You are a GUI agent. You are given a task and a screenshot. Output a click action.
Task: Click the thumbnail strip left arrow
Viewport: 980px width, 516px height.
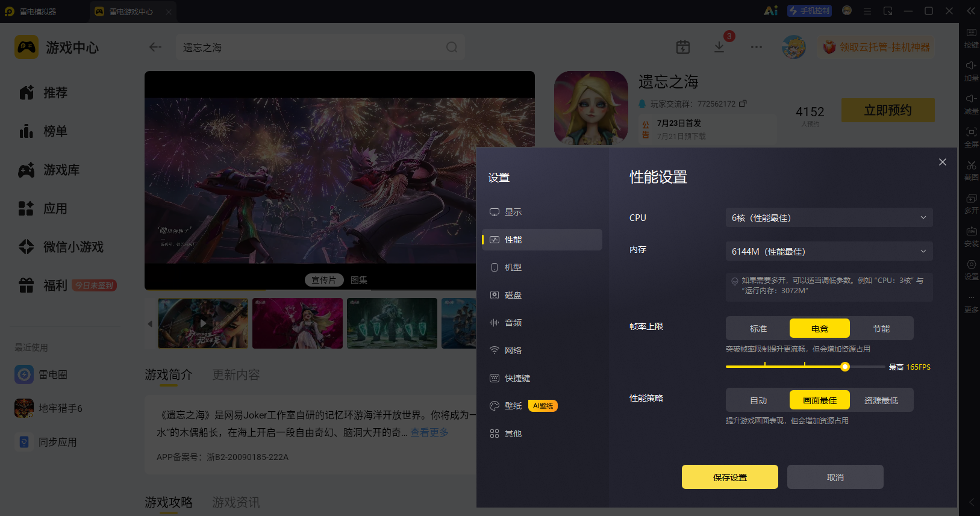coord(150,324)
